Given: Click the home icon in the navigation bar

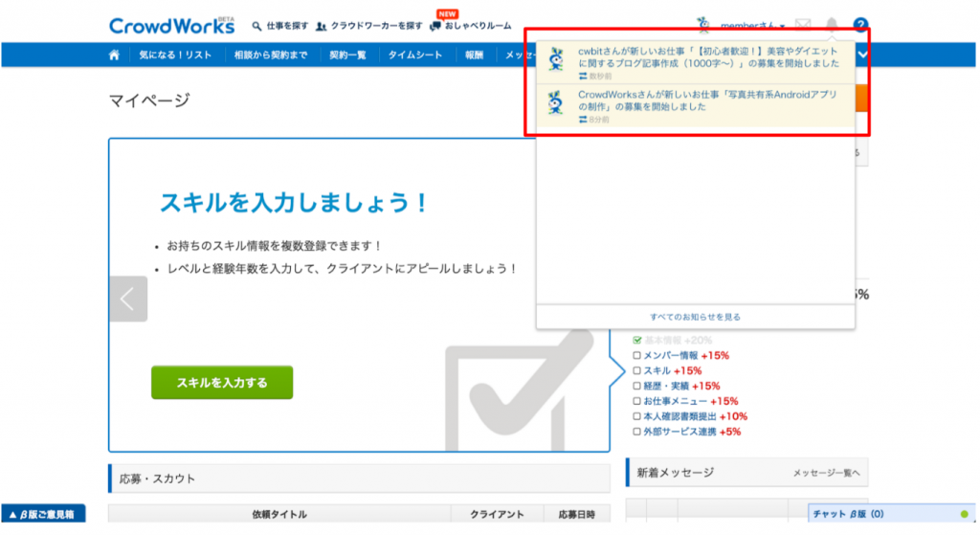Looking at the screenshot, I should point(115,56).
